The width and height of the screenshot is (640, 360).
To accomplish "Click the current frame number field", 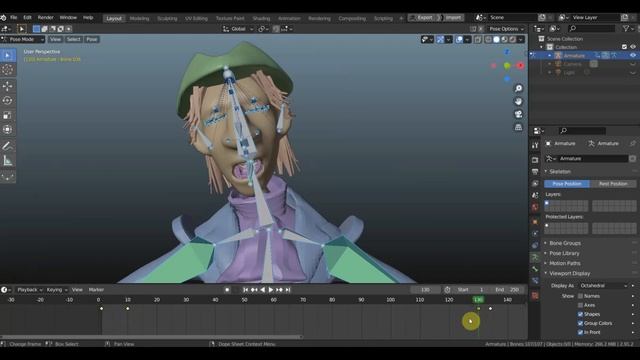I will [425, 290].
